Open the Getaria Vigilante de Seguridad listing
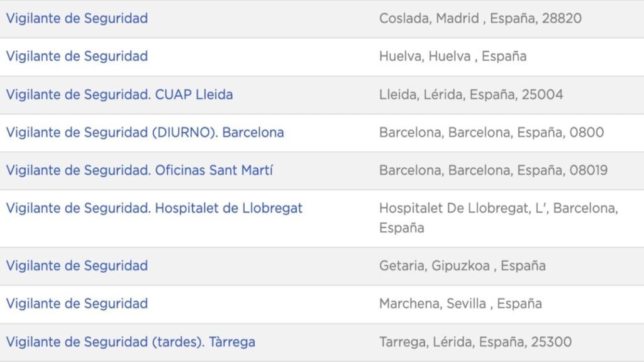Image resolution: width=644 pixels, height=362 pixels. click(x=77, y=265)
